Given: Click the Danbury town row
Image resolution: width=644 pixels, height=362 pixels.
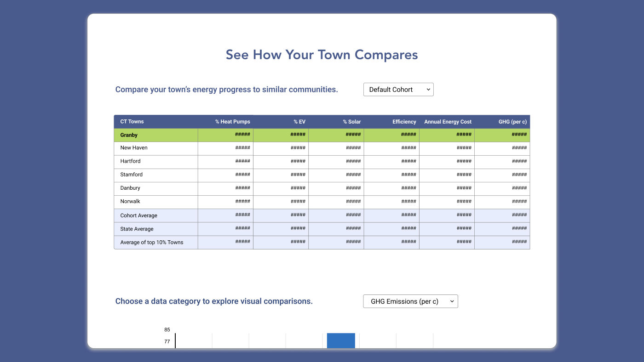Looking at the screenshot, I should coord(130,188).
